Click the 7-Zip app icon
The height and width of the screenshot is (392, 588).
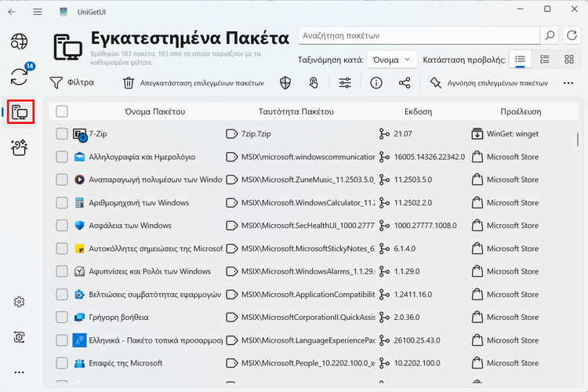79,134
